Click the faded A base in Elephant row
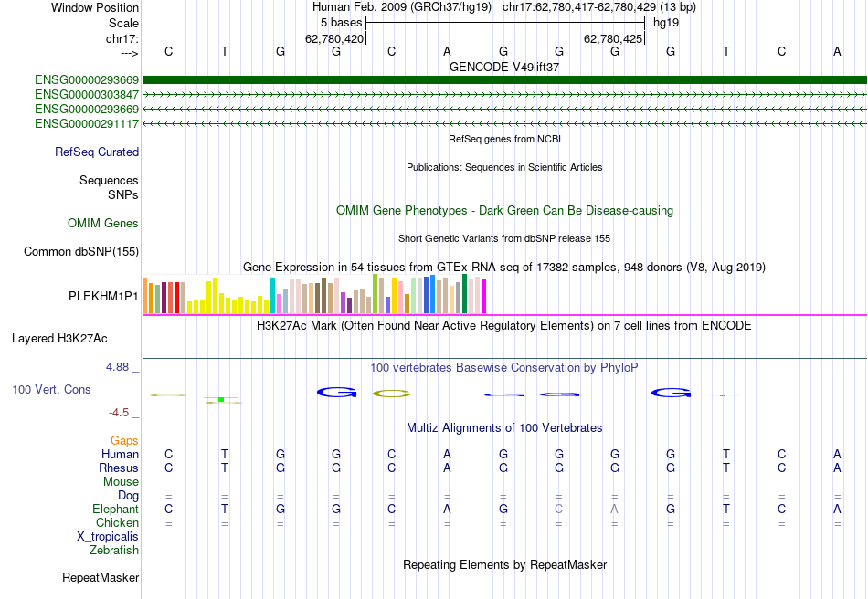Screen dimensions: 868x599 click(x=615, y=509)
